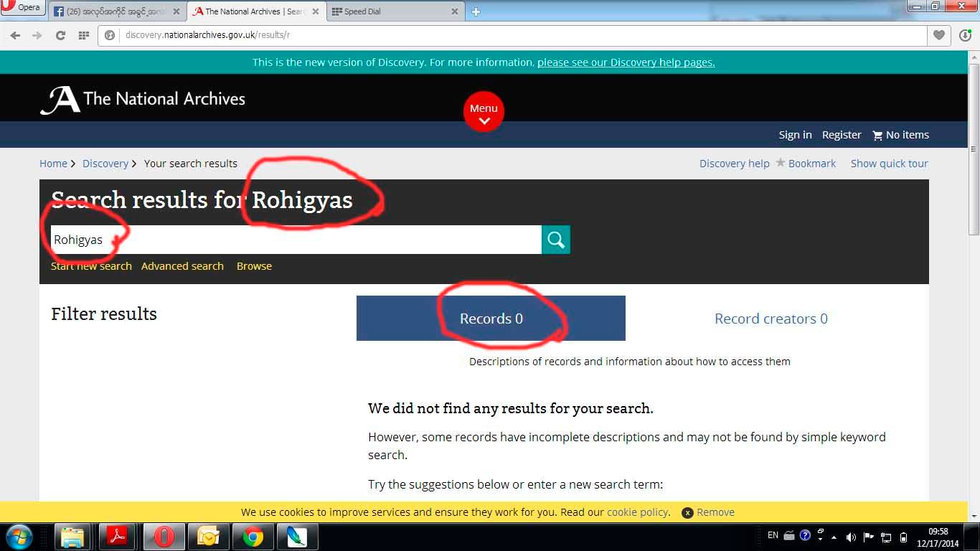980x551 pixels.
Task: Click the magnifier search button
Action: [556, 240]
